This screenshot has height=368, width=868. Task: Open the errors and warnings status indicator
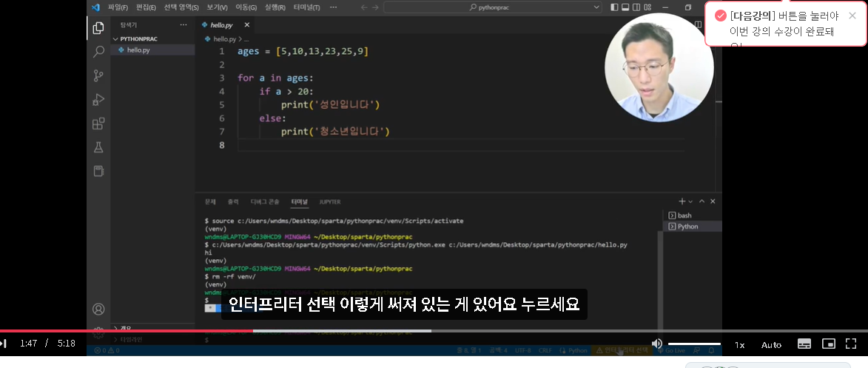point(107,350)
